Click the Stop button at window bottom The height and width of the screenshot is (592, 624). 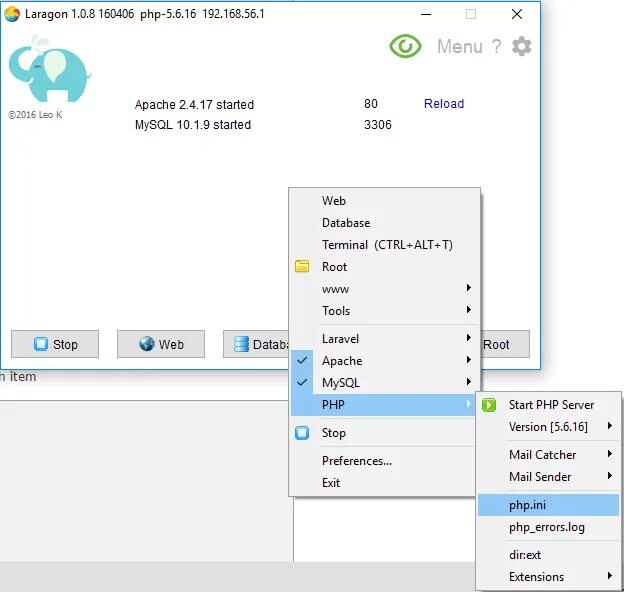(x=55, y=344)
